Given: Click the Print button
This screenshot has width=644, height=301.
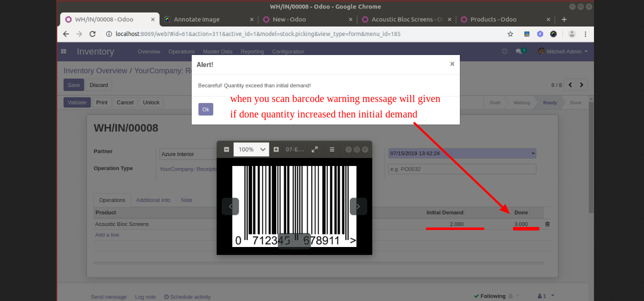Looking at the screenshot, I should coord(102,102).
